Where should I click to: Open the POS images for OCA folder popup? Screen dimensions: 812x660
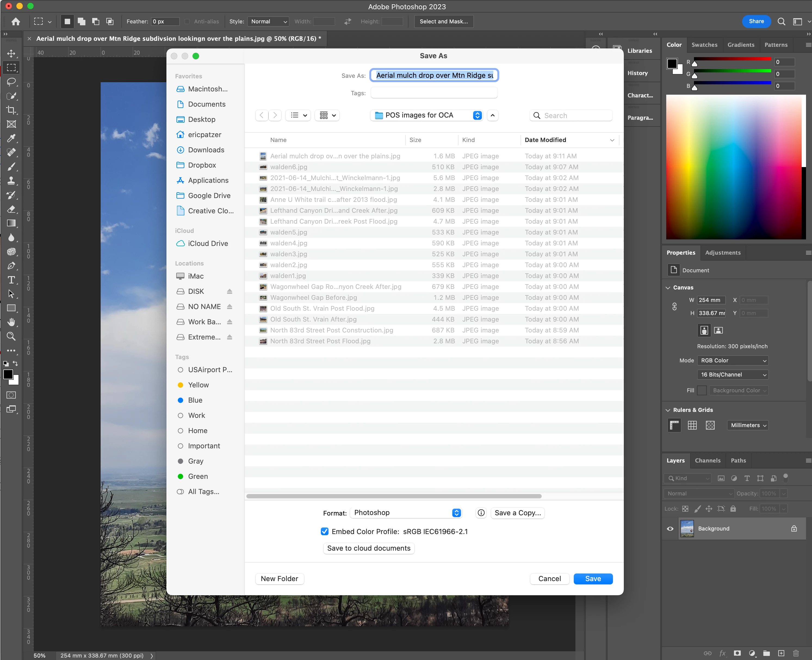426,115
